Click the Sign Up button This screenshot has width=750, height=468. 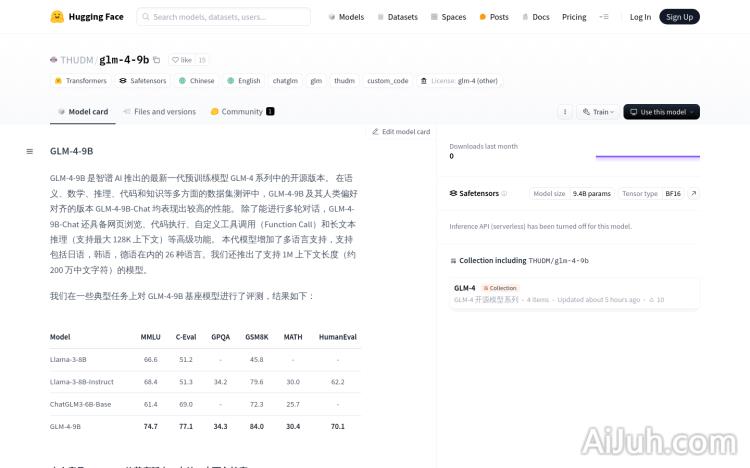click(679, 17)
